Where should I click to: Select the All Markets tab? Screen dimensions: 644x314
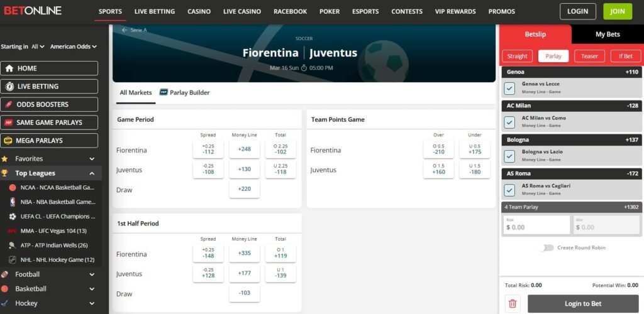[x=136, y=93]
